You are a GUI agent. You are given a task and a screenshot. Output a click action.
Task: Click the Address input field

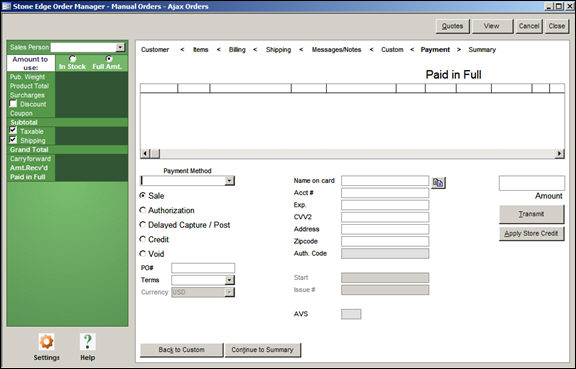coord(385,229)
